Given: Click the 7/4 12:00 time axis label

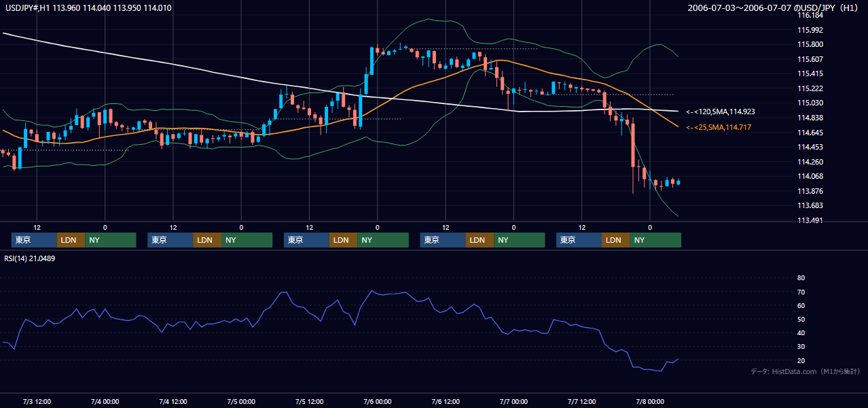Looking at the screenshot, I should (173, 401).
